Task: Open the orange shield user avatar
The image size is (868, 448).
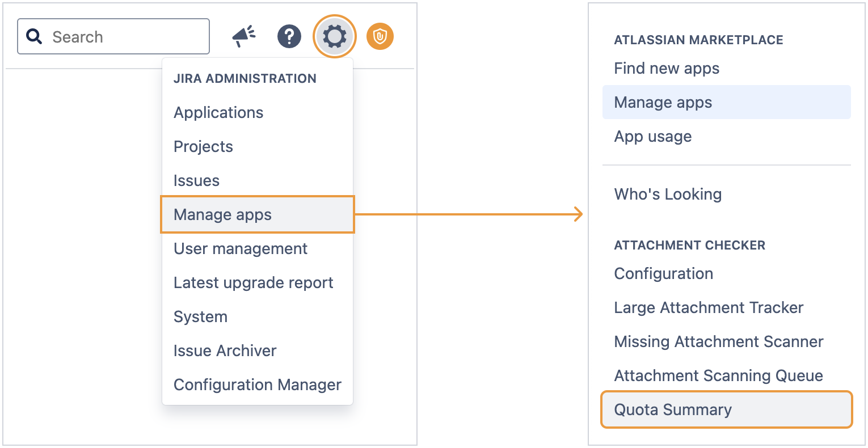Action: (x=380, y=37)
